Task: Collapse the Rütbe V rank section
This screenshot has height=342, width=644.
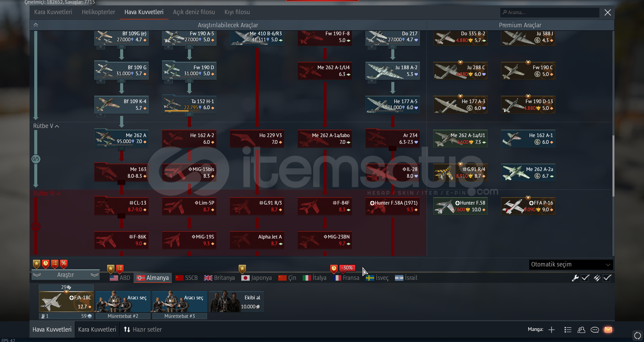Action: coord(46,126)
